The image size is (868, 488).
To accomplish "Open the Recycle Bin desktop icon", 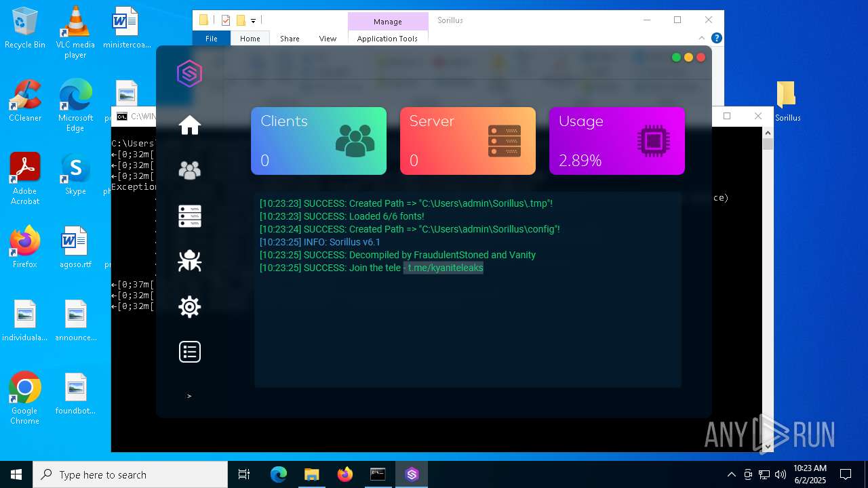I will click(25, 28).
